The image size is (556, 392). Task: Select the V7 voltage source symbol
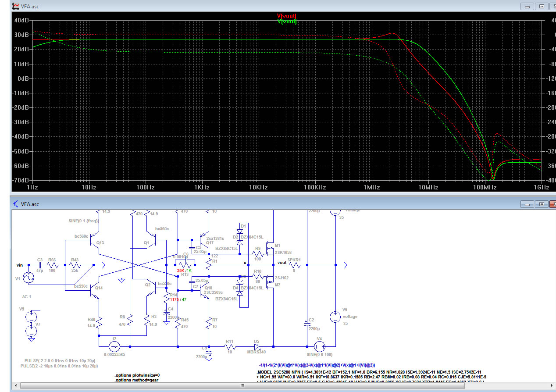pyautogui.click(x=31, y=331)
